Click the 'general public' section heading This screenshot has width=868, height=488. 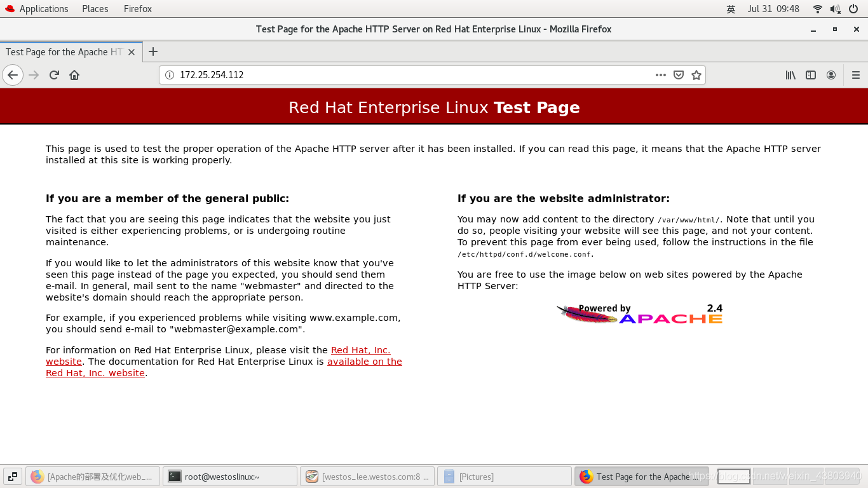pyautogui.click(x=167, y=198)
